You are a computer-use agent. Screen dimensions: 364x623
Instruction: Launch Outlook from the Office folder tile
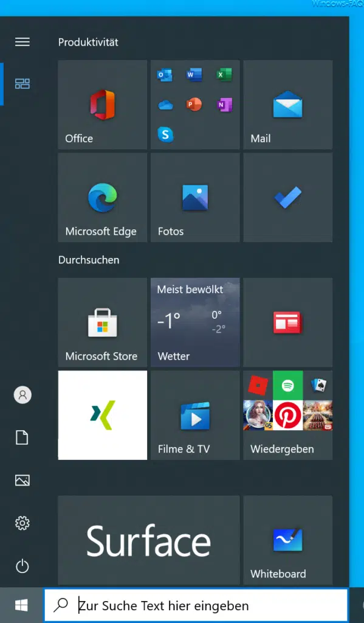(x=165, y=75)
